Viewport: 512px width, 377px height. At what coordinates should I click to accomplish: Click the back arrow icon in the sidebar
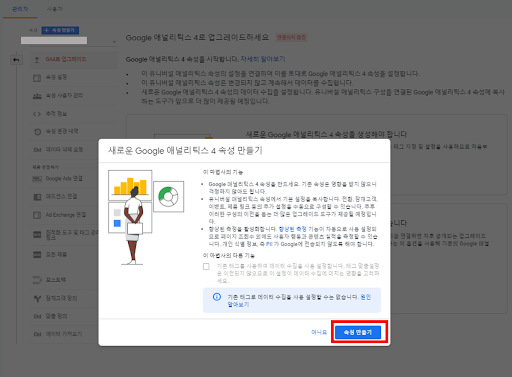(x=16, y=60)
